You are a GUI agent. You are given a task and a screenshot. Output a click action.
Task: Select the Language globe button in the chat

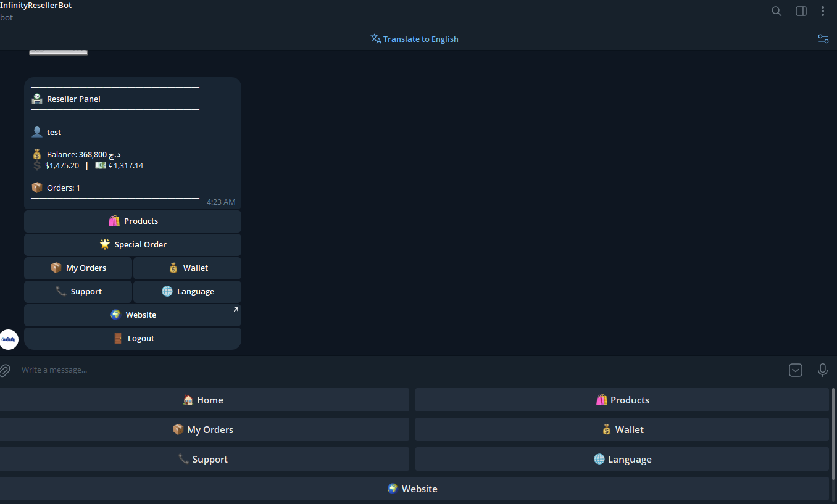187,291
